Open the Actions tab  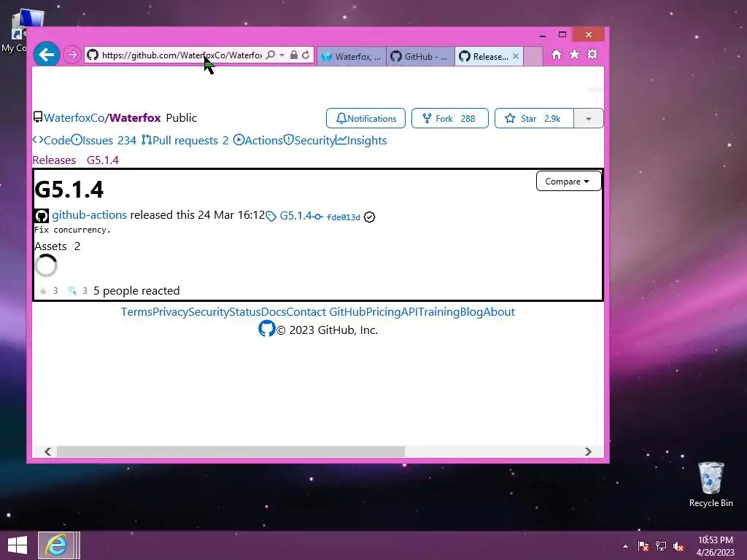(x=258, y=141)
